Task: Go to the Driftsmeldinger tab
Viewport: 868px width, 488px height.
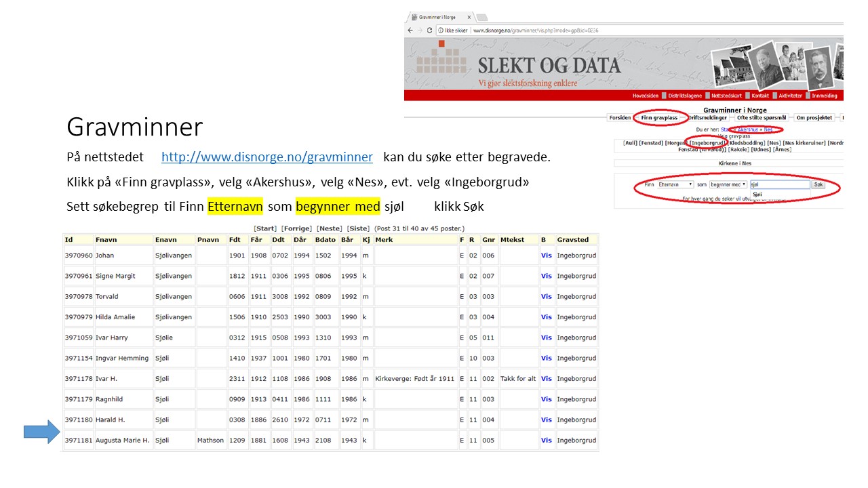Action: coord(709,118)
